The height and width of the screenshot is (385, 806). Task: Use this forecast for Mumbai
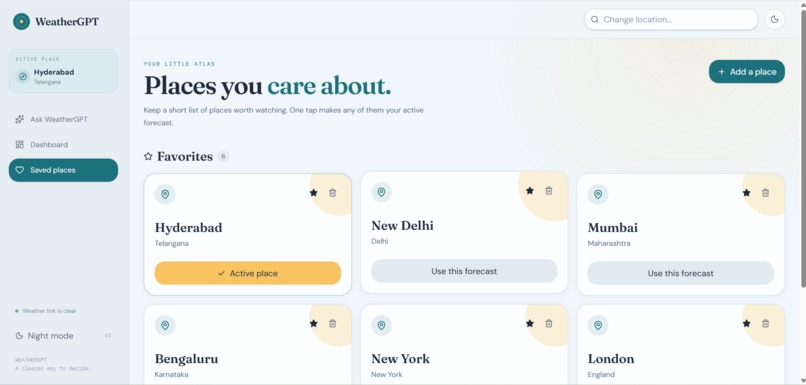pos(681,273)
